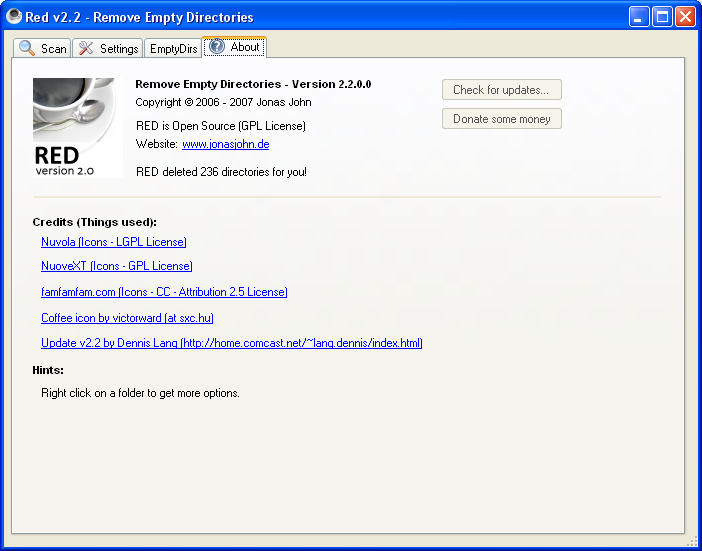Viewport: 702px width, 551px height.
Task: Click the Check for updates button
Action: point(501,90)
